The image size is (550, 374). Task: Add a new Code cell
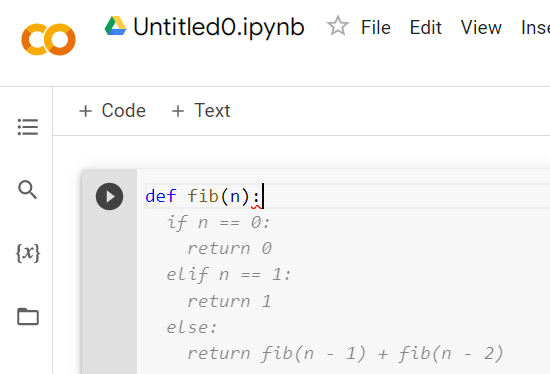point(112,111)
